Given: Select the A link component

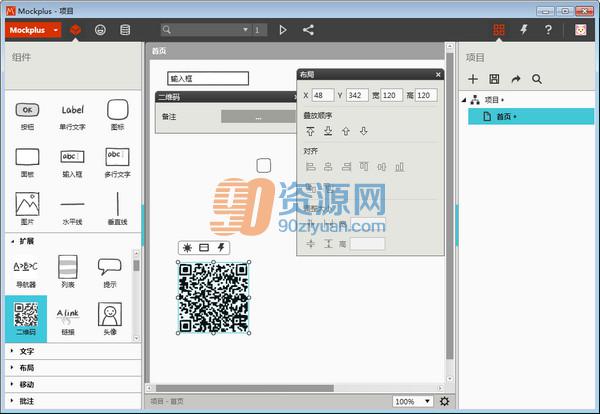Looking at the screenshot, I should click(68, 321).
